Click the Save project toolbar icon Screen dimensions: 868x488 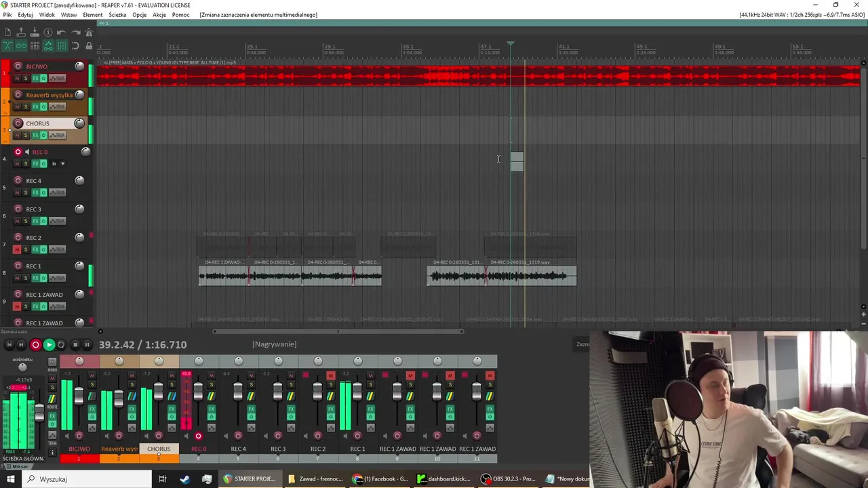pos(35,32)
